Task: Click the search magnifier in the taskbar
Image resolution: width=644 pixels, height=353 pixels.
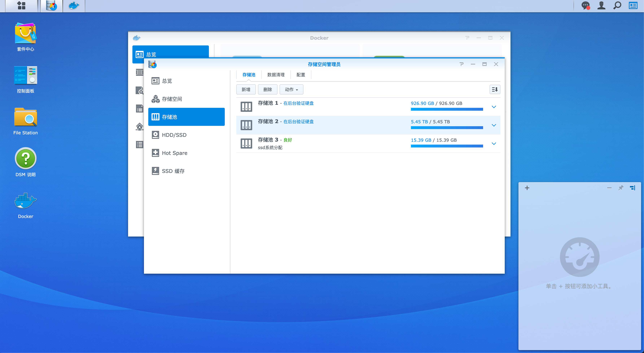Action: 617,5
